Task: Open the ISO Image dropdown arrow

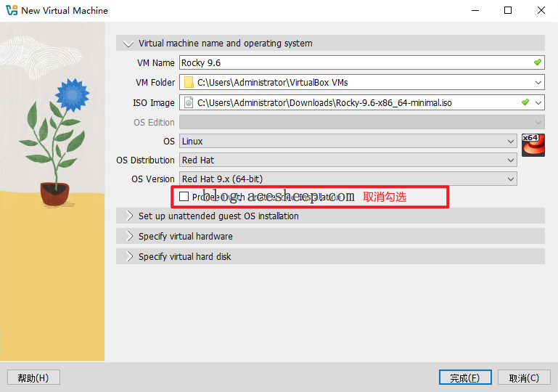Action: click(x=538, y=103)
